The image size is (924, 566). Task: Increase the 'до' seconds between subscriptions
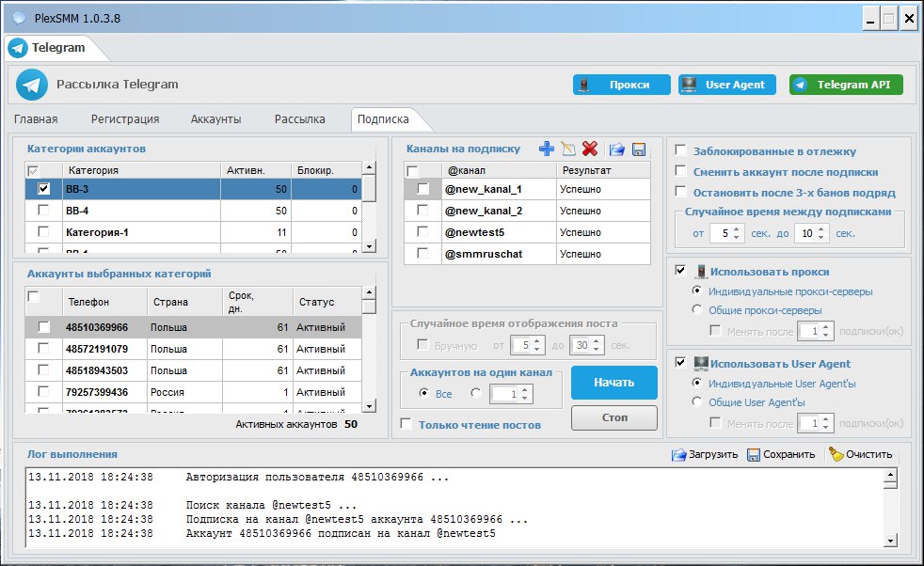pos(820,229)
